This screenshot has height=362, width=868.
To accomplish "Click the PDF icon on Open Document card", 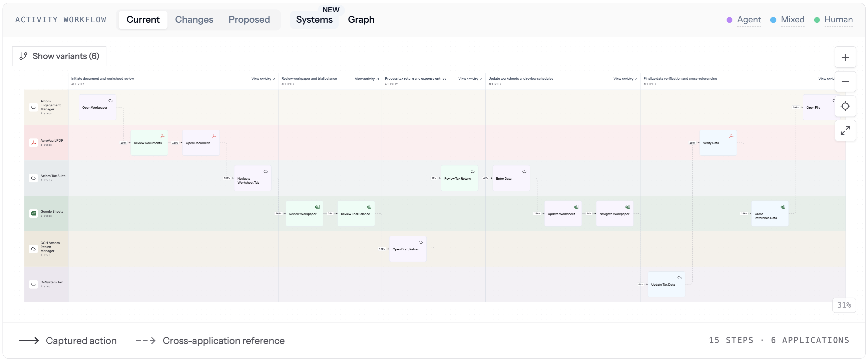I will click(214, 136).
